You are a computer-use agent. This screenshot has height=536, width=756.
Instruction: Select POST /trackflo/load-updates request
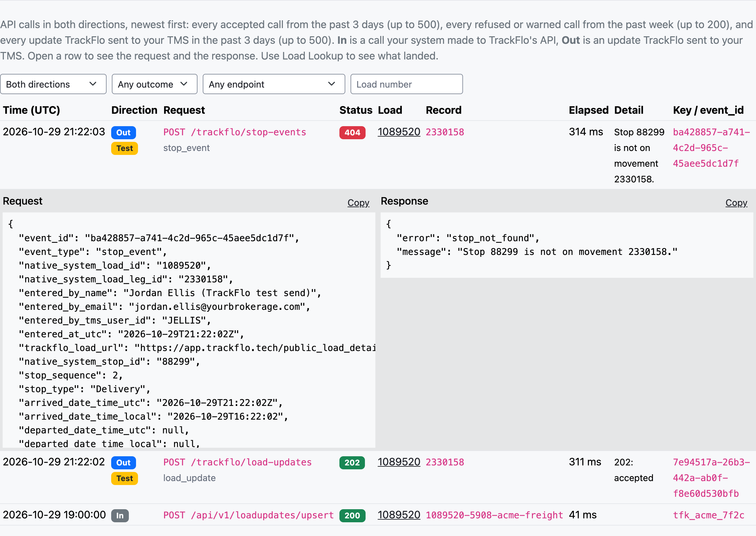click(237, 462)
